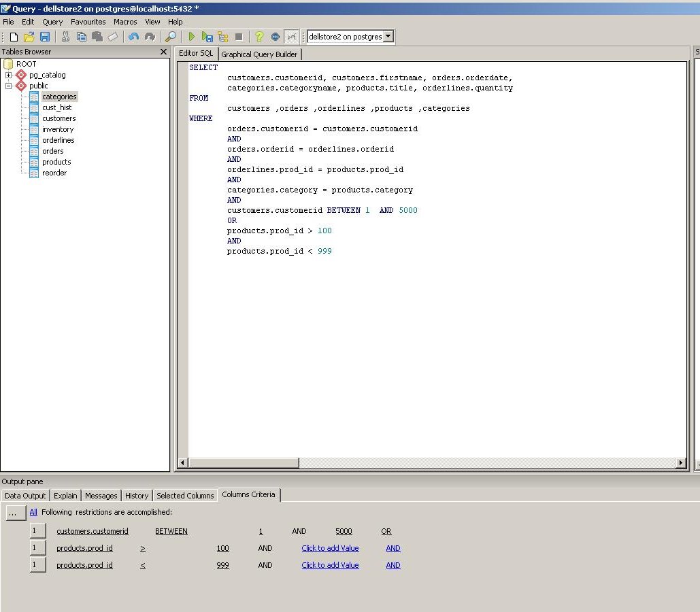Viewport: 700px width, 612px height.
Task: Click the Redo arrow icon
Action: 150,37
